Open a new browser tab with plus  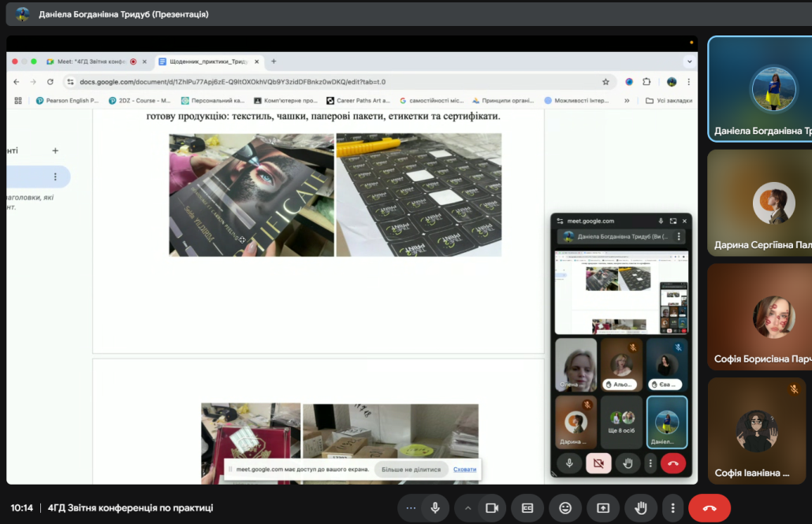click(x=274, y=61)
